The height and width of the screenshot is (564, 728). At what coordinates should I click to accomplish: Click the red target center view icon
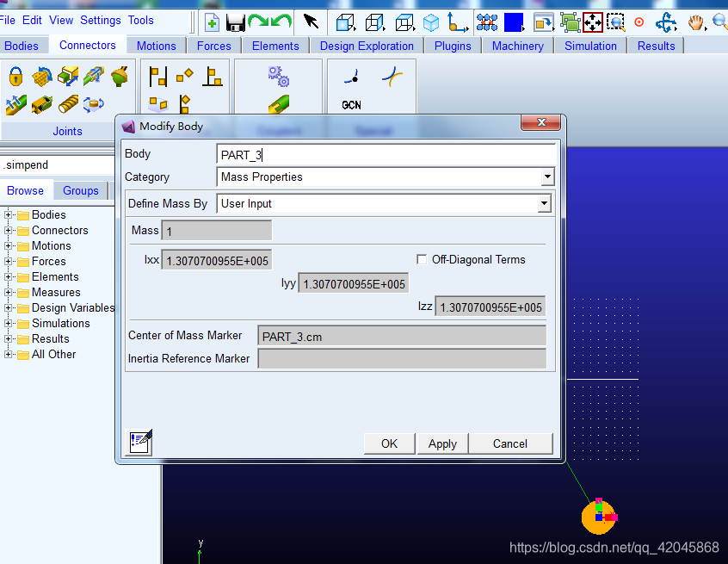coord(639,22)
